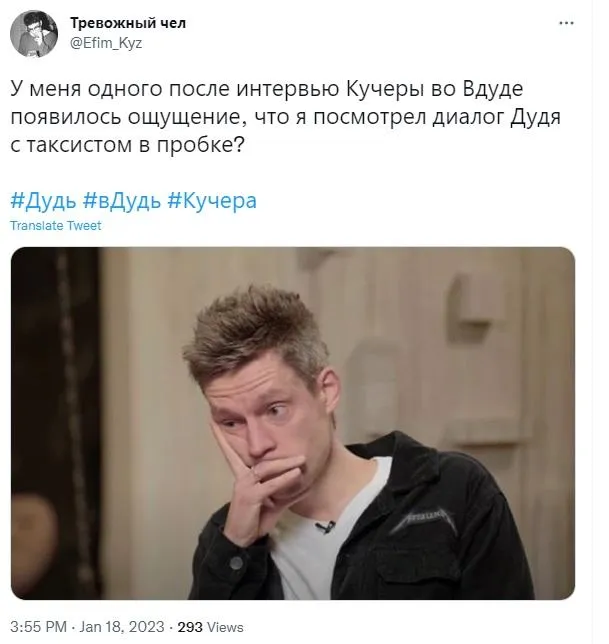Click the Jan 18, 2023 date
The width and height of the screenshot is (609, 644).
click(x=122, y=627)
